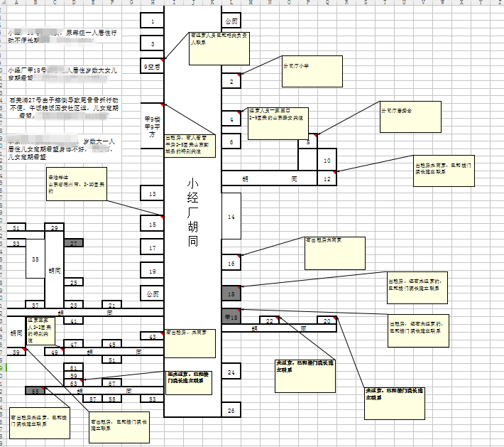Click column Y header
This screenshot has width=504, height=447.
pyautogui.click(x=482, y=3)
